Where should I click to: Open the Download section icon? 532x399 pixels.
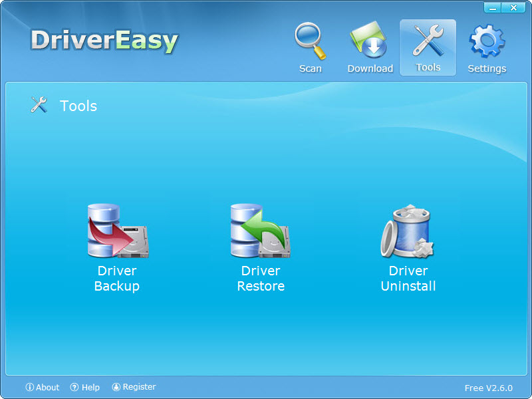(370, 41)
